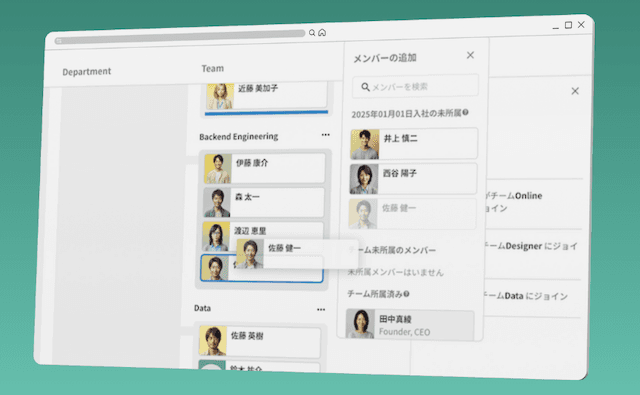Click 未所属メンバーはいません message

coord(395,272)
